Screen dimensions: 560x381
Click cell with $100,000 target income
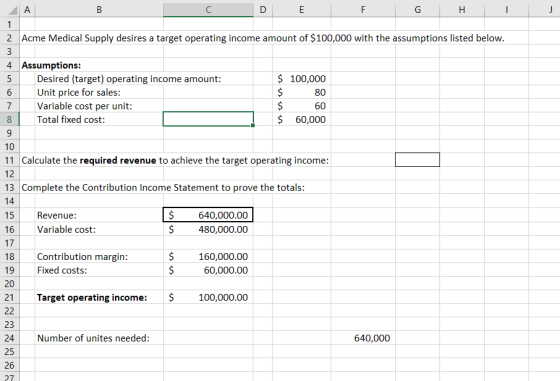click(302, 79)
